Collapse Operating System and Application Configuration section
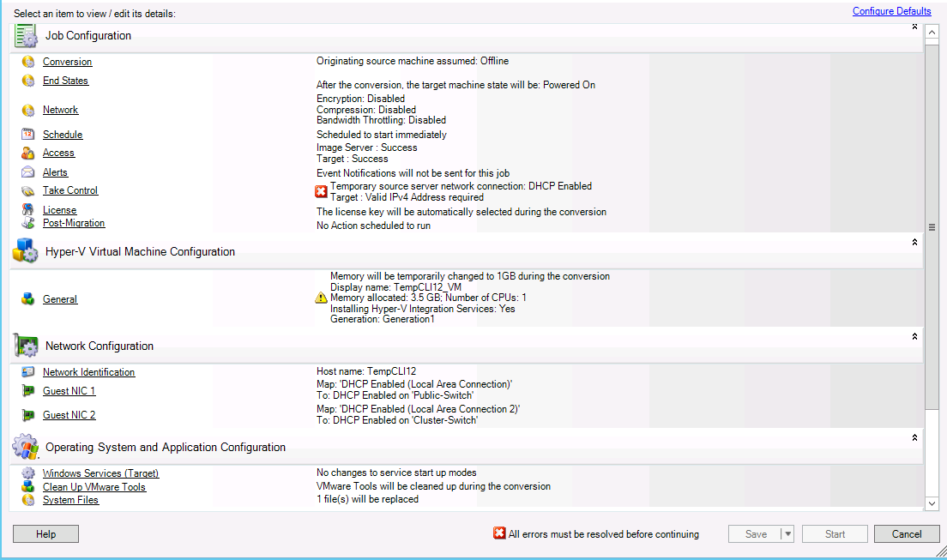The image size is (947, 560). coord(914,437)
